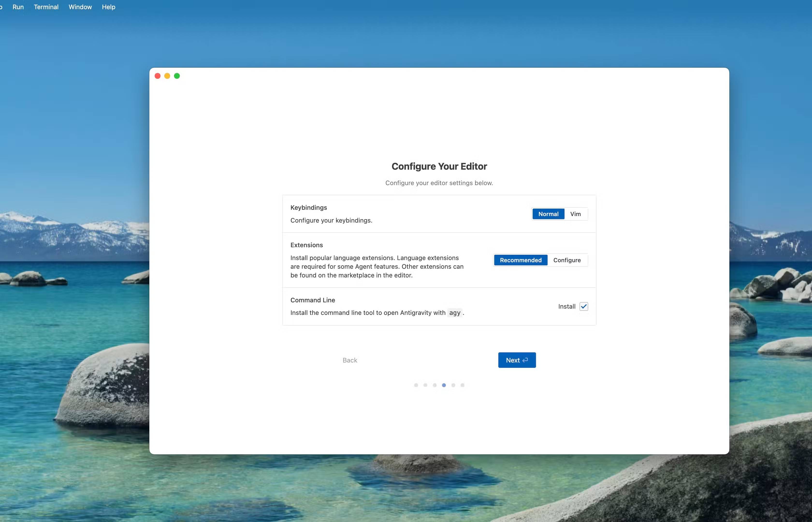
Task: Open the Window menu
Action: 80,7
